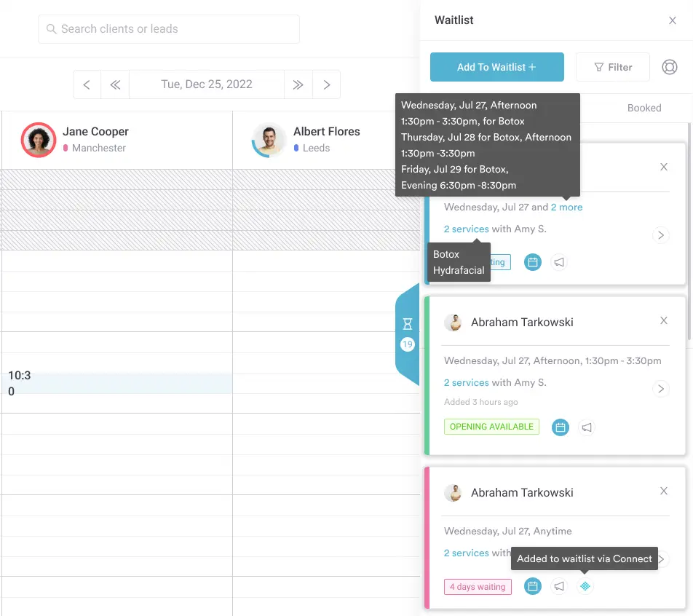The height and width of the screenshot is (616, 693).
Task: Open the Tue, Dec 25, 2022 date selector
Action: pos(207,84)
